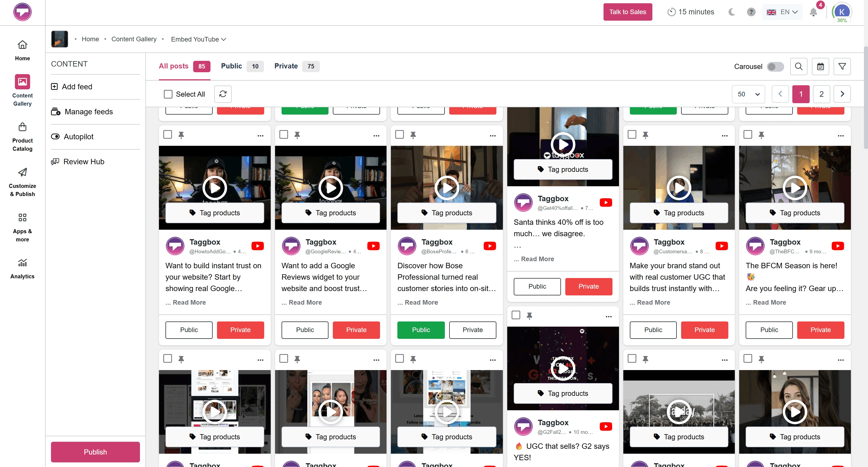The height and width of the screenshot is (467, 868).
Task: Open the help question mark icon
Action: (751, 12)
